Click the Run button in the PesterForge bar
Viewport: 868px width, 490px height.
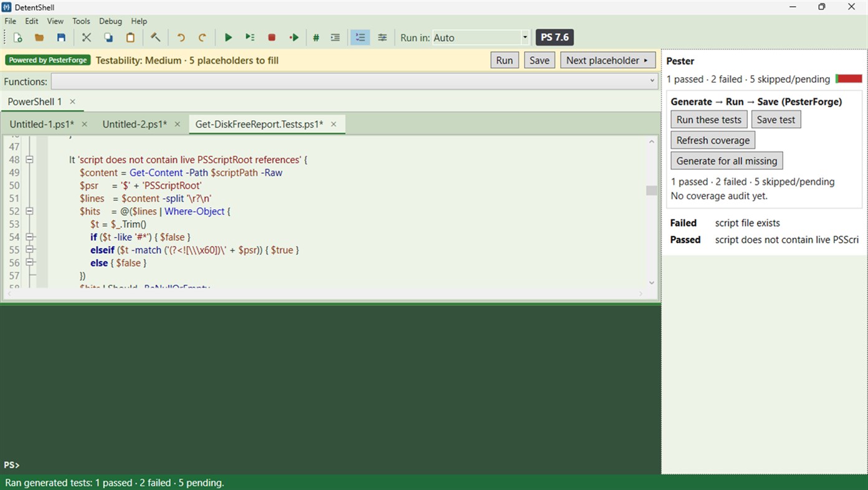(505, 60)
